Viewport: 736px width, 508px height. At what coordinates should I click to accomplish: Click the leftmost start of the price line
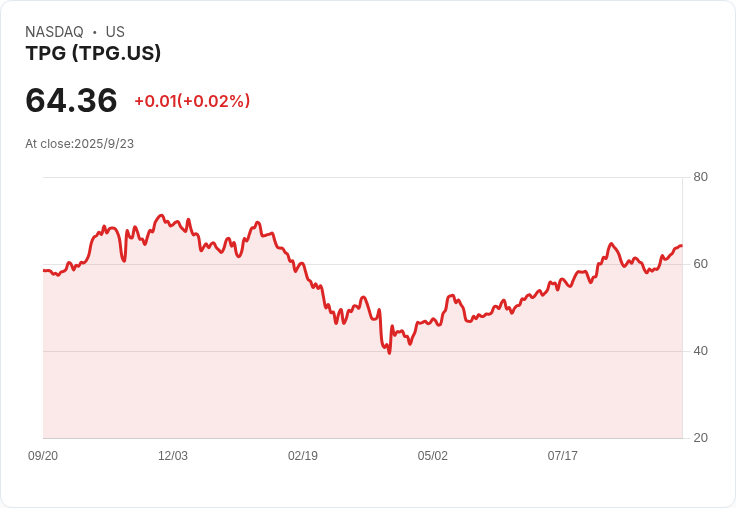[44, 270]
